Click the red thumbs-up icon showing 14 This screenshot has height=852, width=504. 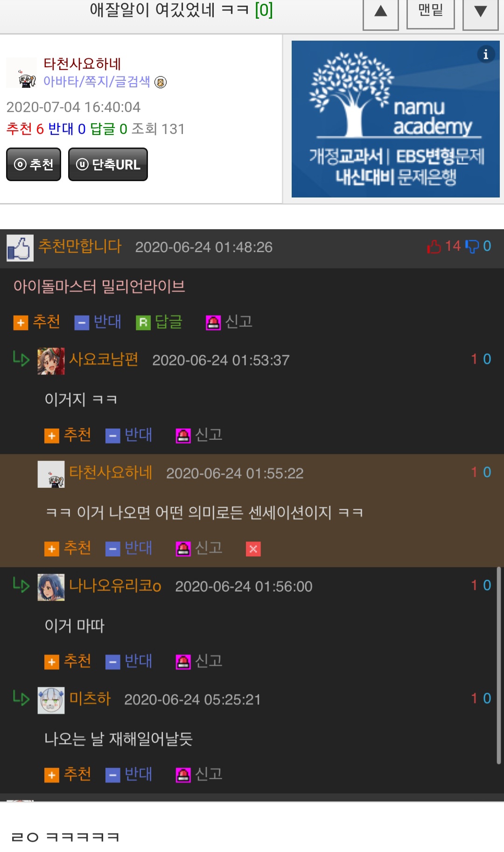pyautogui.click(x=434, y=246)
